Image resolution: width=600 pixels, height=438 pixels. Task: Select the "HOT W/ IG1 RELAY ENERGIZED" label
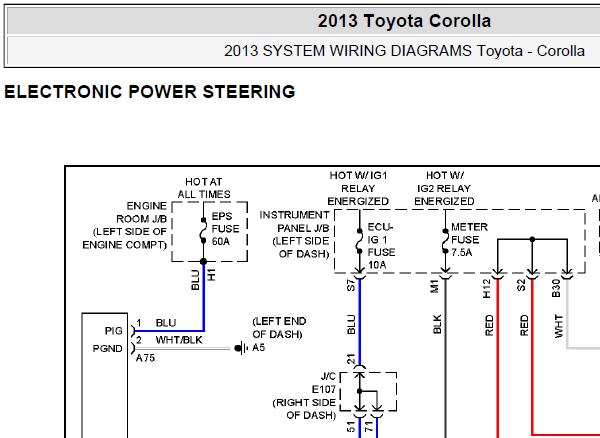(x=358, y=188)
